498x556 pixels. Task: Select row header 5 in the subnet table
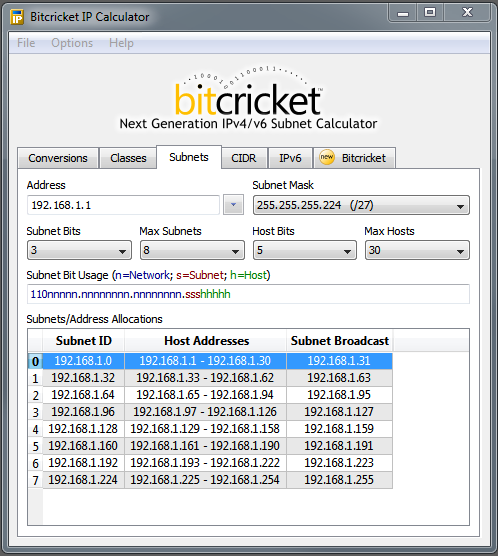(x=35, y=446)
